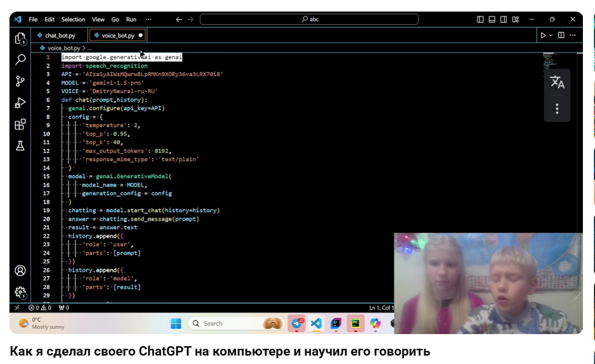Run the Python file with play button
Image resolution: width=595 pixels, height=364 pixels.
[x=543, y=35]
